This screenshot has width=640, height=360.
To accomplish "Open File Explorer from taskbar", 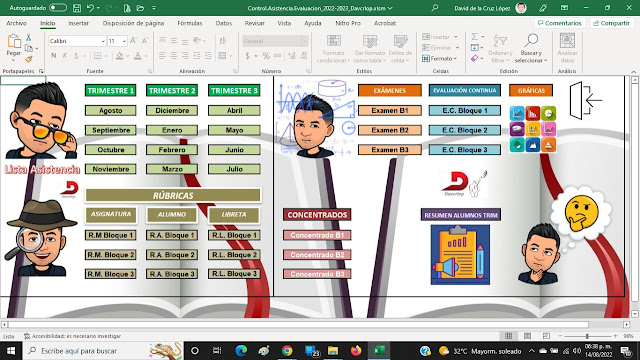I will pos(333,351).
